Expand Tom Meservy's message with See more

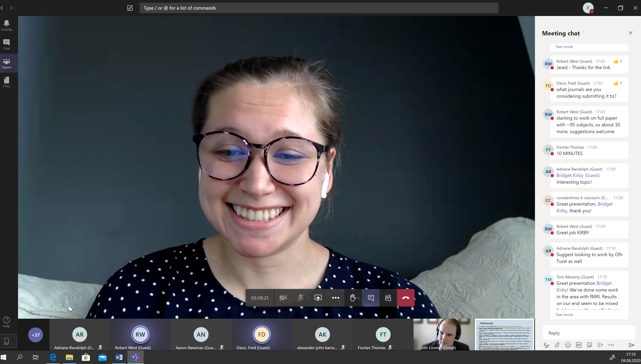(564, 314)
